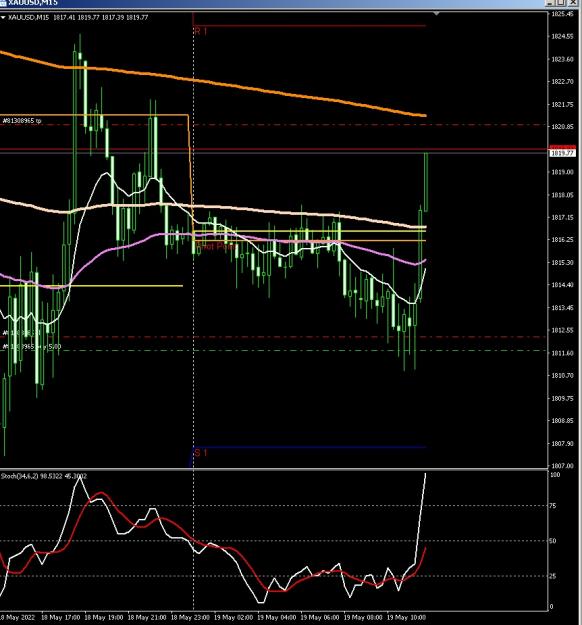
Task: Select the Pivot Point label
Action: point(216,246)
